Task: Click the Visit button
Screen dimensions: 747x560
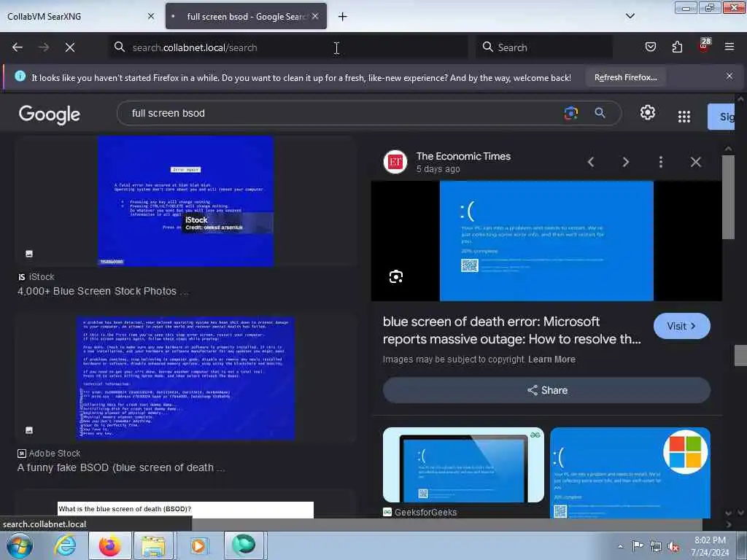Action: [682, 326]
